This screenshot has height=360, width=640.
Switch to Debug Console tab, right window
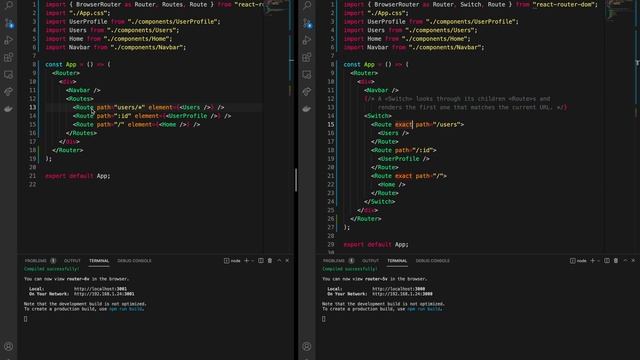pos(433,261)
